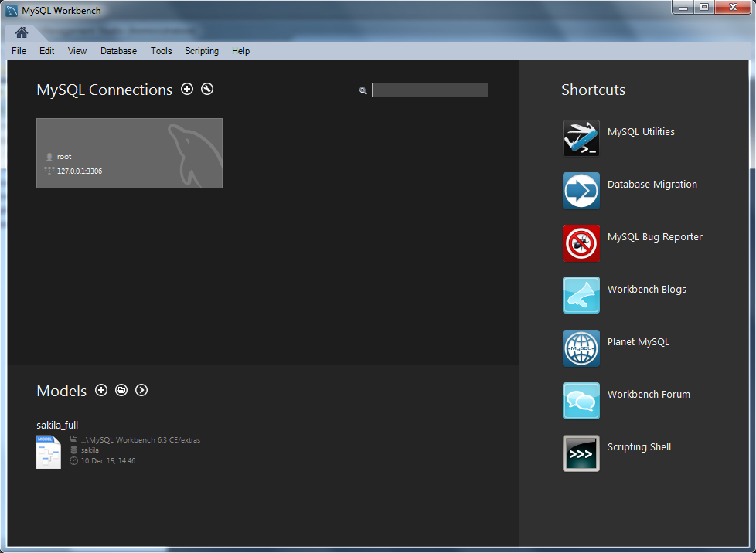Open the manage connections wrench icon
This screenshot has height=553, width=756.
207,89
